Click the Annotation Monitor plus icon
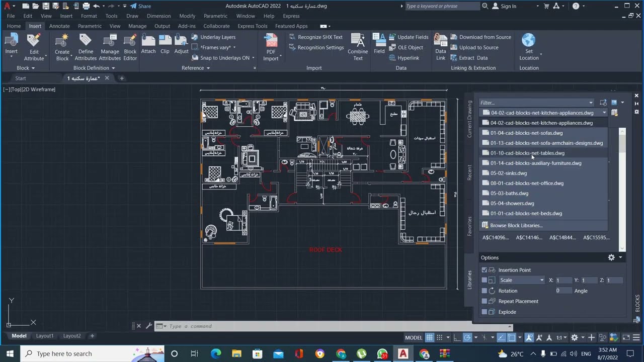644x362 pixels. pyautogui.click(x=592, y=337)
